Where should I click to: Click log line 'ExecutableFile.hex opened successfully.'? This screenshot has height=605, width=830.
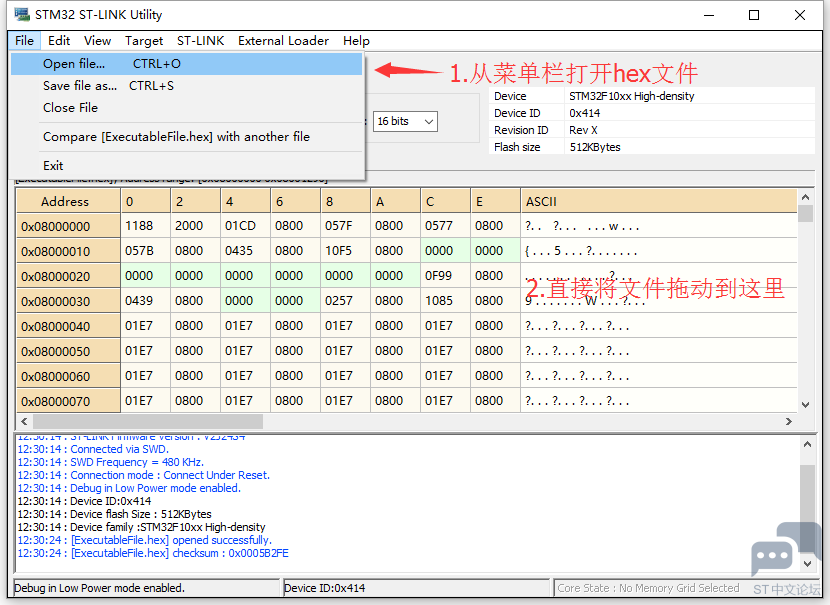[x=145, y=540]
